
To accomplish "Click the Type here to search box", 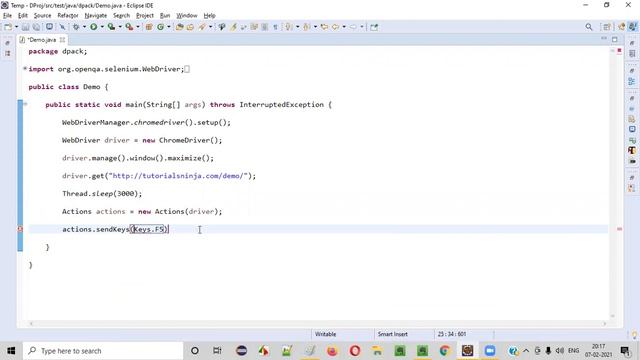I will pyautogui.click(x=103, y=351).
